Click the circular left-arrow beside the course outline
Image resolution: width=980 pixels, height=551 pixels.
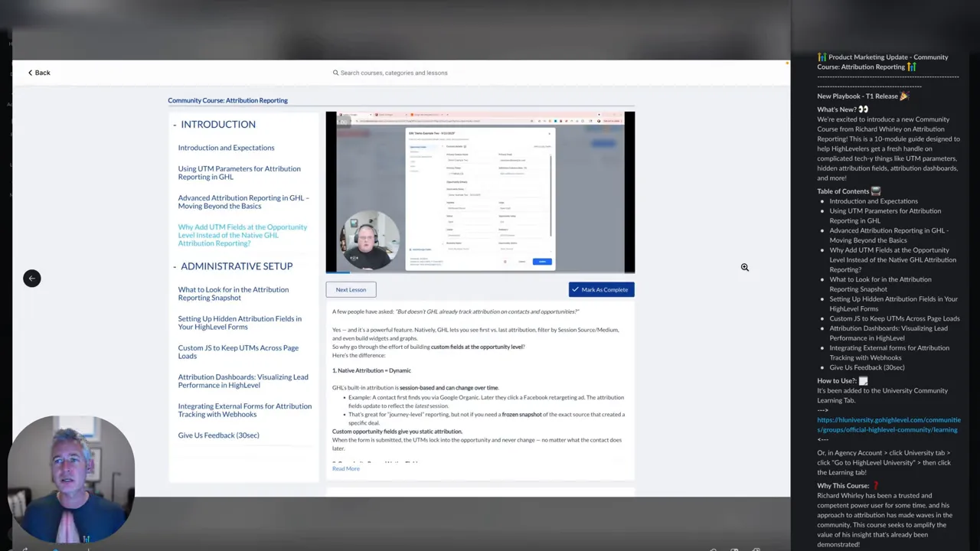pos(31,278)
